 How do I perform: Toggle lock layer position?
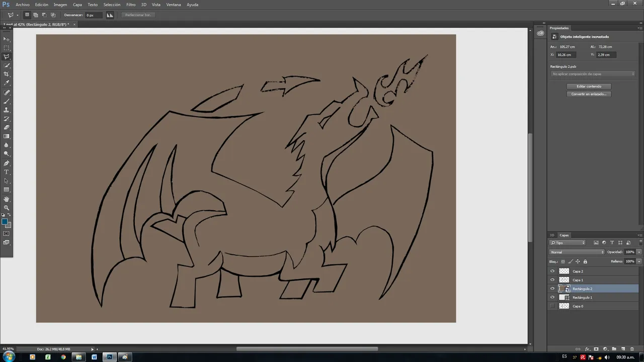click(578, 261)
